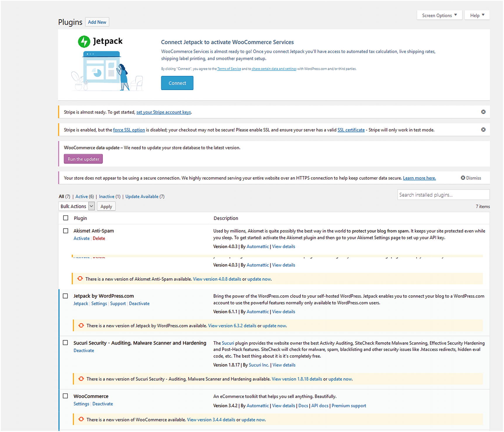Check the Sucuri Security plugin checkbox
This screenshot has width=504, height=432.
(x=65, y=343)
